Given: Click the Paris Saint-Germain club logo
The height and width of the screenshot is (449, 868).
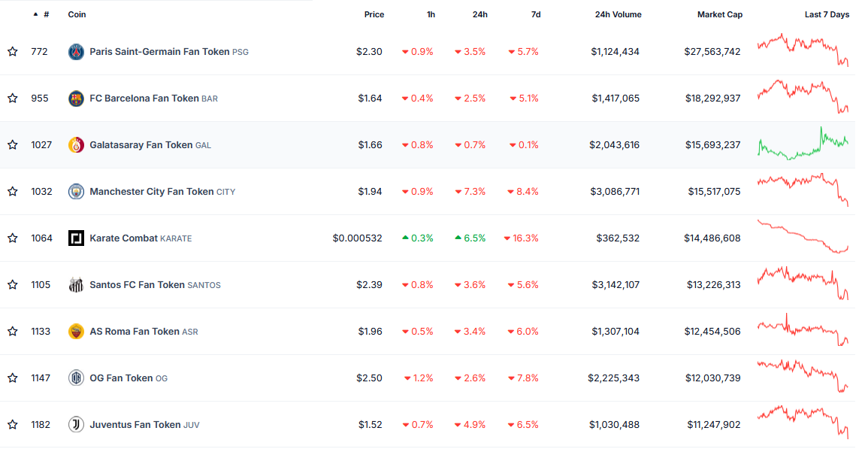Looking at the screenshot, I should click(x=76, y=52).
